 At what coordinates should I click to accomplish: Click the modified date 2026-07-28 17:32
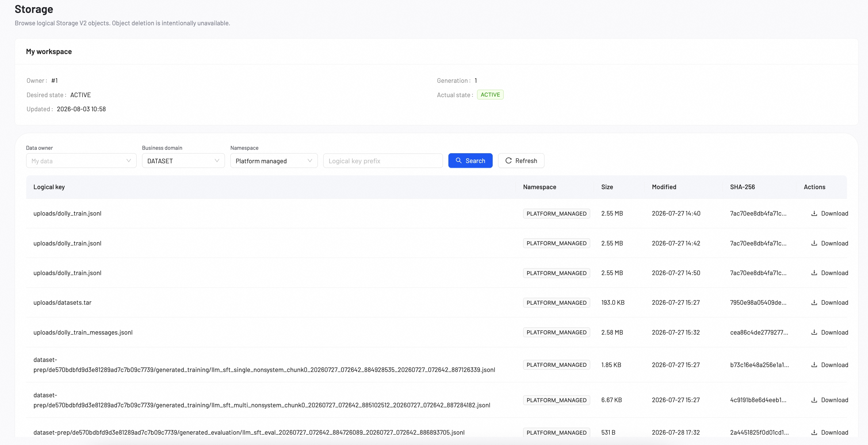(x=676, y=433)
